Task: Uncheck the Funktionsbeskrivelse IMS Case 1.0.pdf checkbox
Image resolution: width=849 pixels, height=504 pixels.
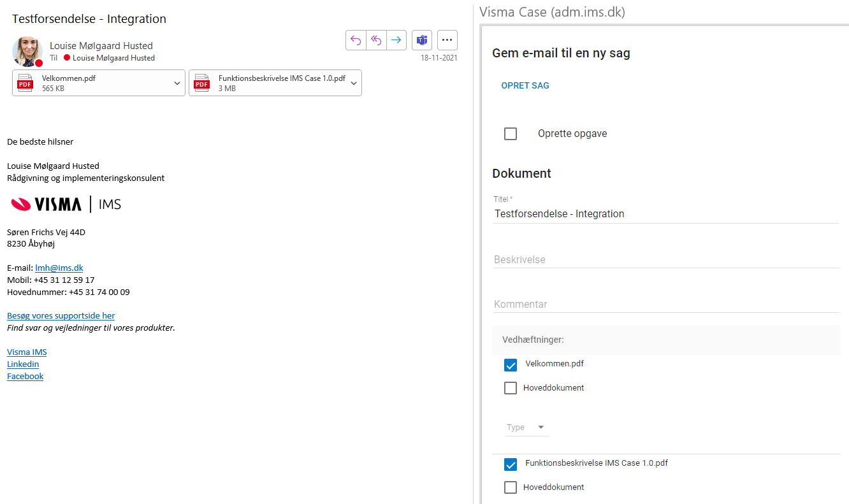Action: click(511, 464)
